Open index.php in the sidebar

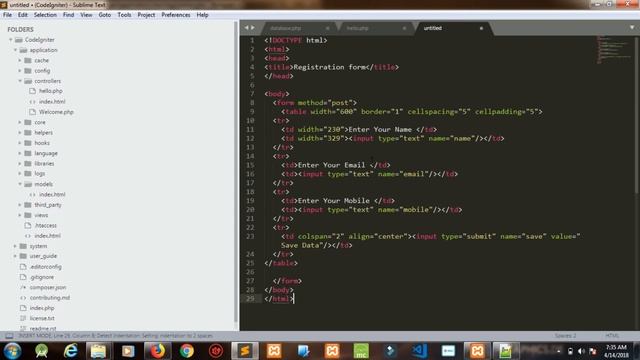pyautogui.click(x=42, y=308)
